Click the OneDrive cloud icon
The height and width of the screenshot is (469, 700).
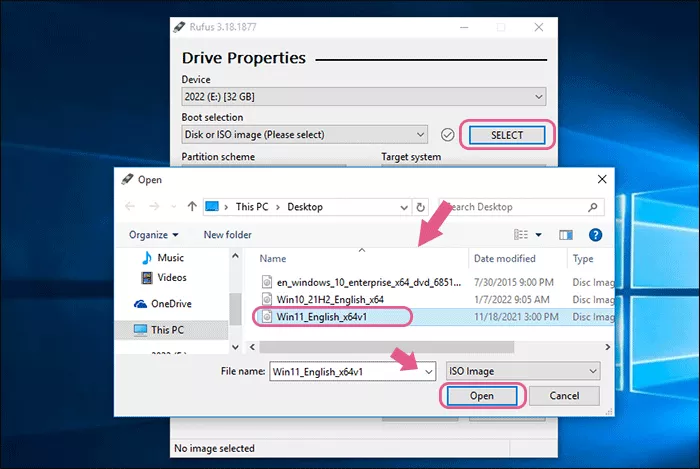[140, 304]
